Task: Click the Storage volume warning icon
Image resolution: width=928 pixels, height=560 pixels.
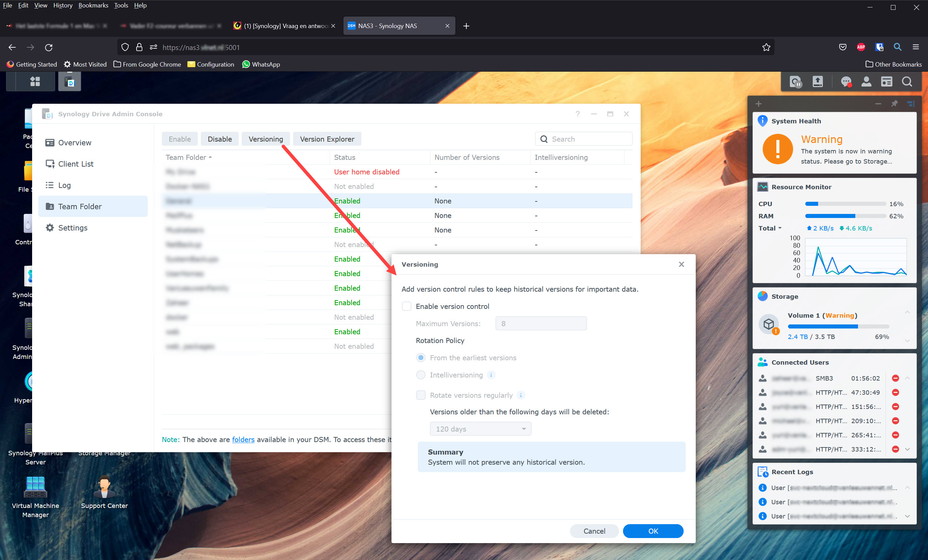Action: (768, 324)
